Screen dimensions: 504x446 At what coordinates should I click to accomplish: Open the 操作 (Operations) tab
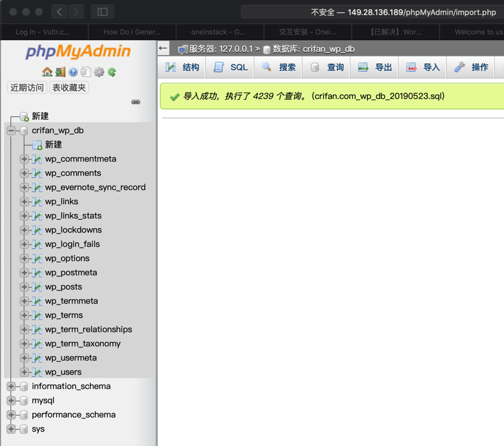click(x=470, y=67)
